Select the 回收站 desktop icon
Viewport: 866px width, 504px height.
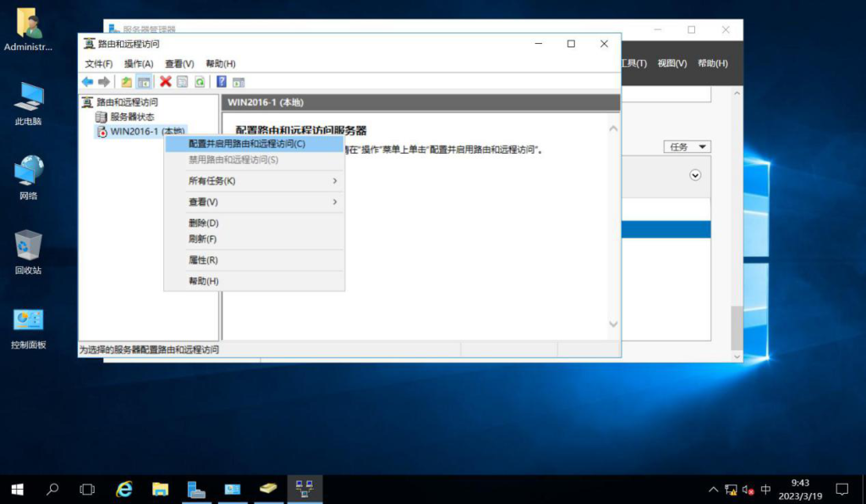28,252
